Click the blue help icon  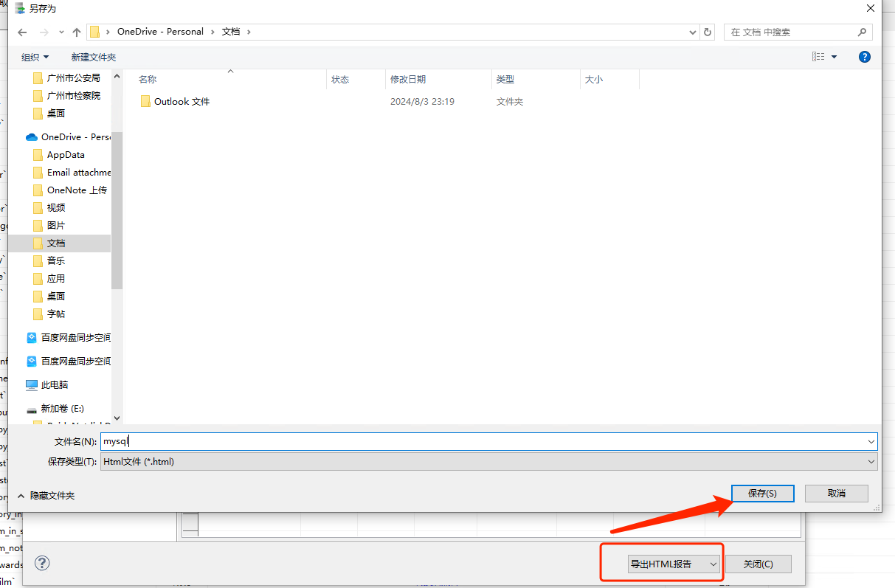coord(865,57)
